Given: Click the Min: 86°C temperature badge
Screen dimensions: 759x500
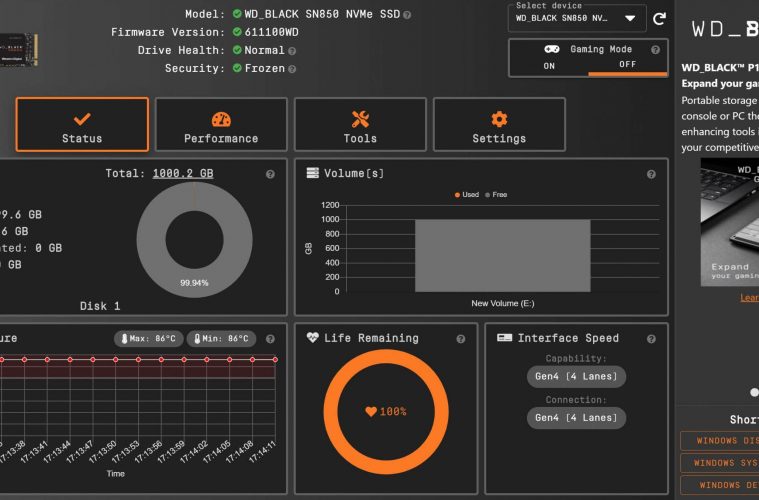Looking at the screenshot, I should point(221,338).
